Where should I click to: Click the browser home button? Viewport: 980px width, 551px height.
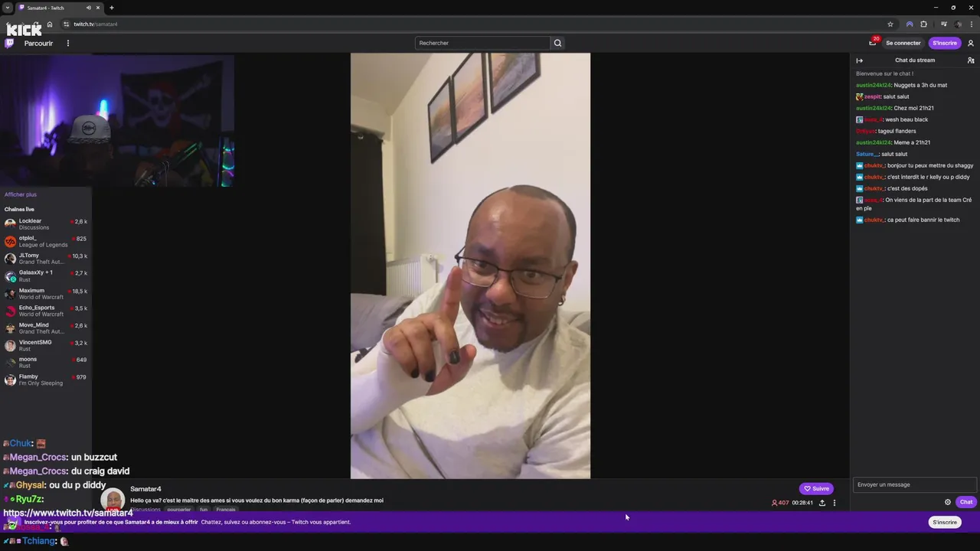point(50,24)
